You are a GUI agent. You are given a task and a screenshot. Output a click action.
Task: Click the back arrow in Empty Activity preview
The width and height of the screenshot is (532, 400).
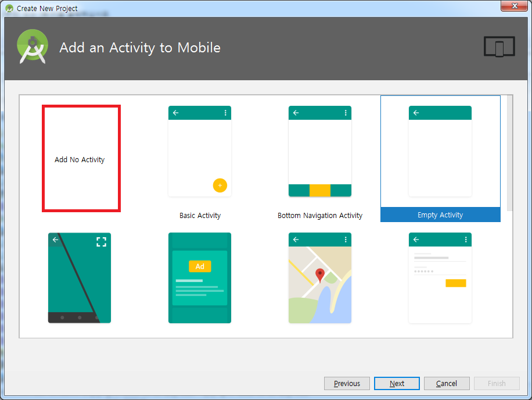coord(416,113)
